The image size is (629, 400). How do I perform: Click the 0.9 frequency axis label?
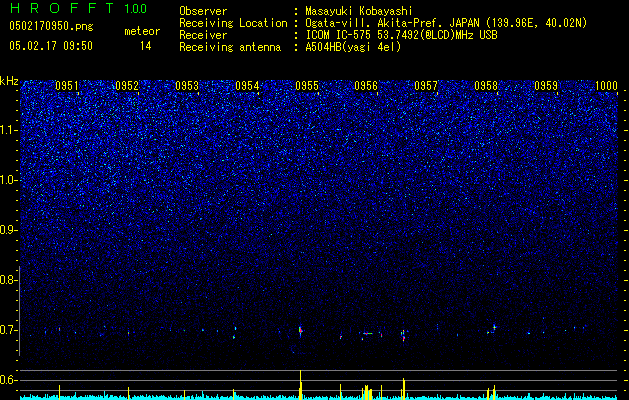point(8,230)
